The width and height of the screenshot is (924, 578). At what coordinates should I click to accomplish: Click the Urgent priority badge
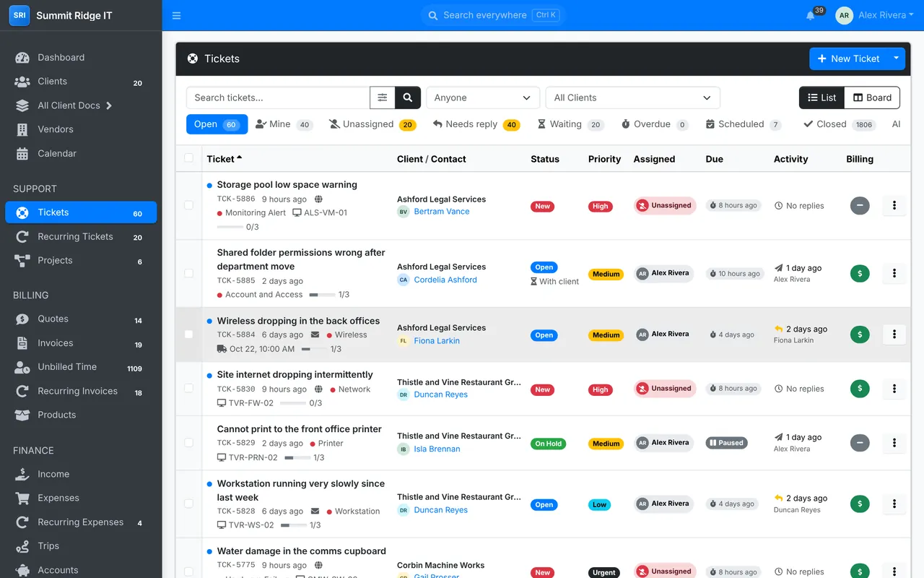point(604,572)
